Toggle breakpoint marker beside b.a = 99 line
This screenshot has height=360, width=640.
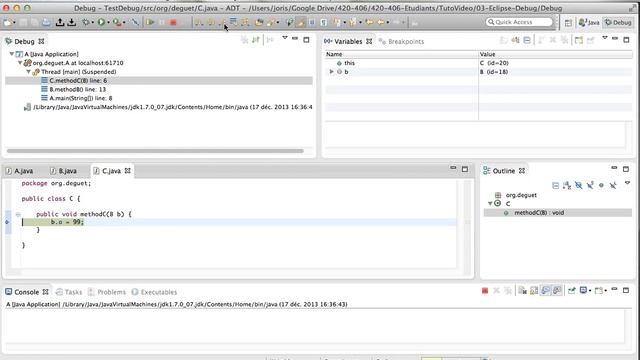point(7,222)
